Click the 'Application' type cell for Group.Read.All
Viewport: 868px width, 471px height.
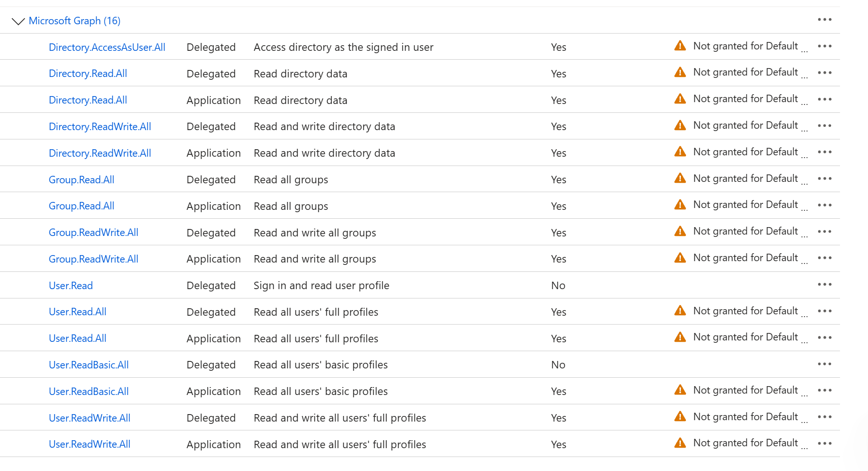pos(214,206)
